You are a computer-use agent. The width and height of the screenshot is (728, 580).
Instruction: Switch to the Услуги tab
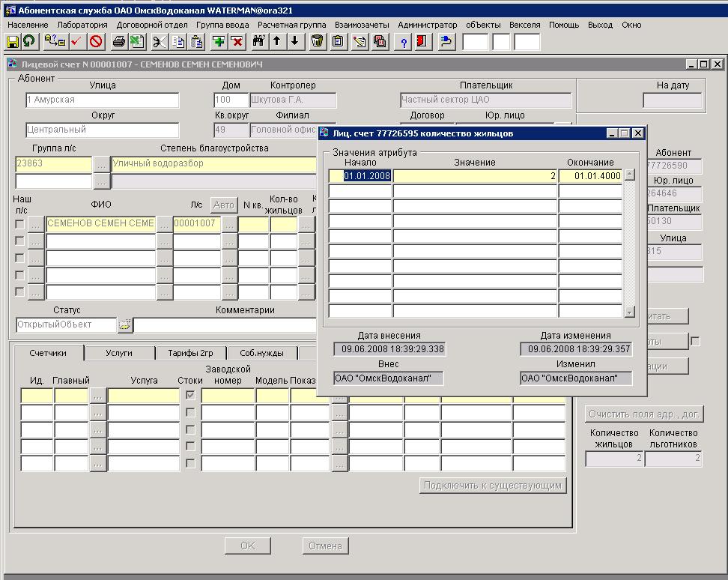coord(119,353)
